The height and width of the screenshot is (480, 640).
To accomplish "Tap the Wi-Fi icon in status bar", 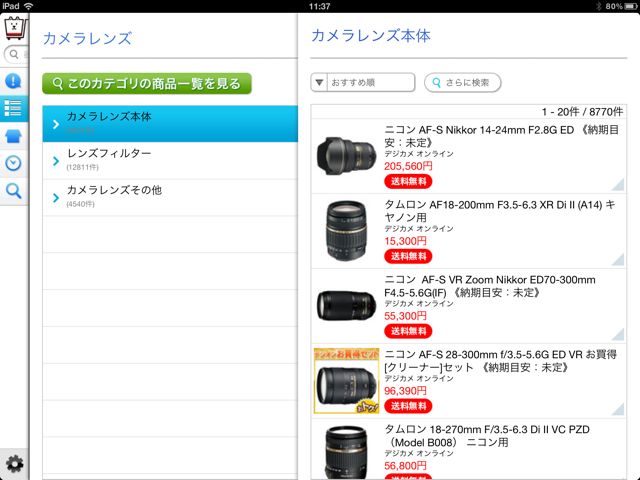I will [29, 6].
